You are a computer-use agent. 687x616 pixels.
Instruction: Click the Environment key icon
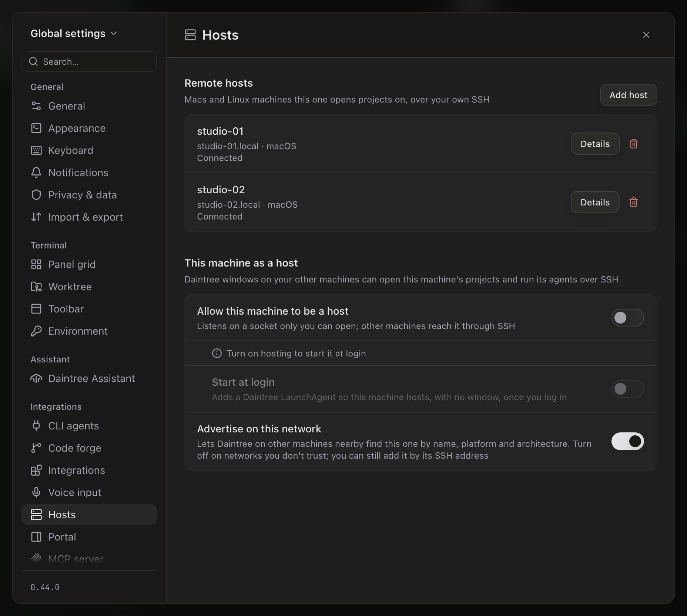point(36,331)
